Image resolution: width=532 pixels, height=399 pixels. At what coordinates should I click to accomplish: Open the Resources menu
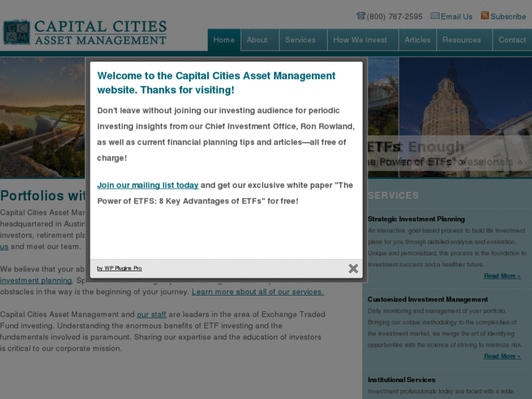465,40
